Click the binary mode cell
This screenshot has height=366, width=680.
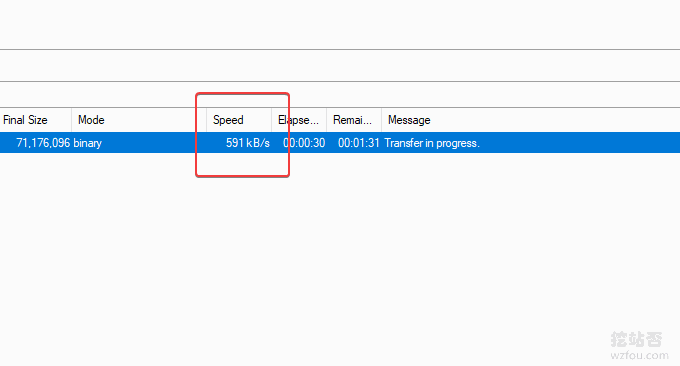88,143
